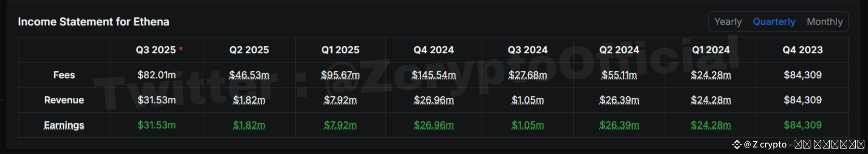
Task: Click the Q4 2024 fees value $145.54m
Action: [434, 75]
